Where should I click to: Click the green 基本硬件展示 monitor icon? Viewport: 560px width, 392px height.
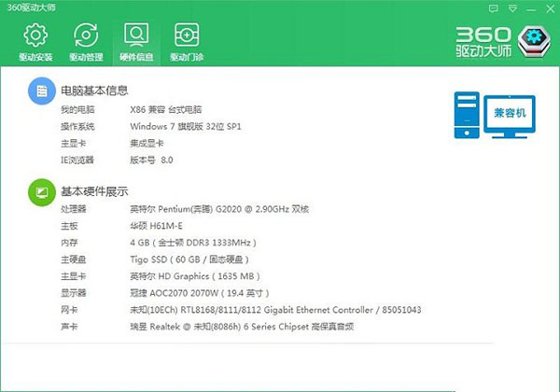42,192
